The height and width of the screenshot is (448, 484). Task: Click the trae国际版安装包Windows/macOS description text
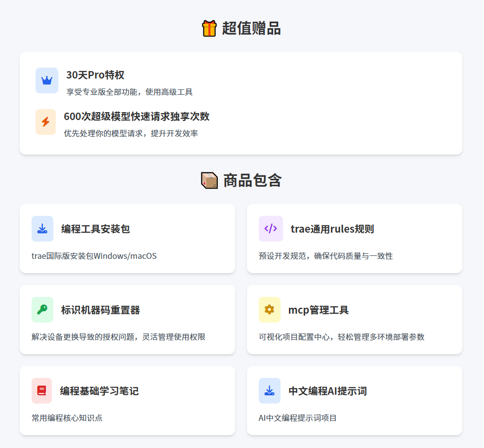(x=94, y=256)
